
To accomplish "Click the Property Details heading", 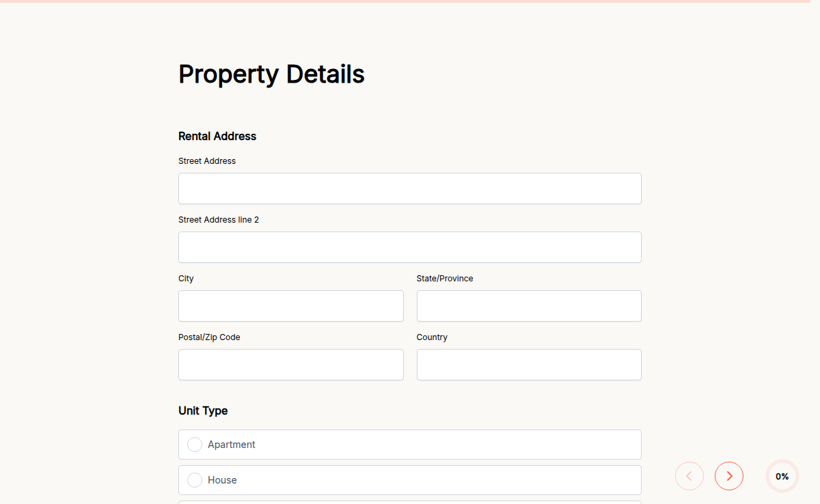I will (271, 74).
